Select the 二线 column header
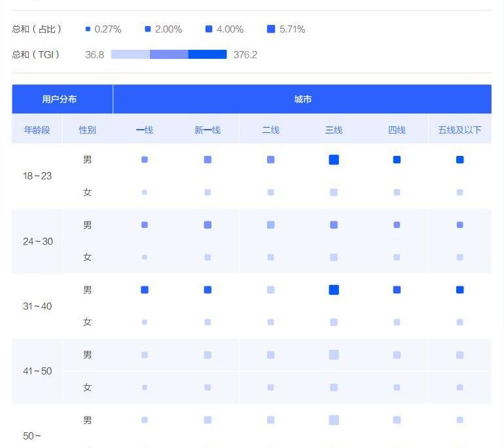This screenshot has height=448, width=504. click(270, 130)
